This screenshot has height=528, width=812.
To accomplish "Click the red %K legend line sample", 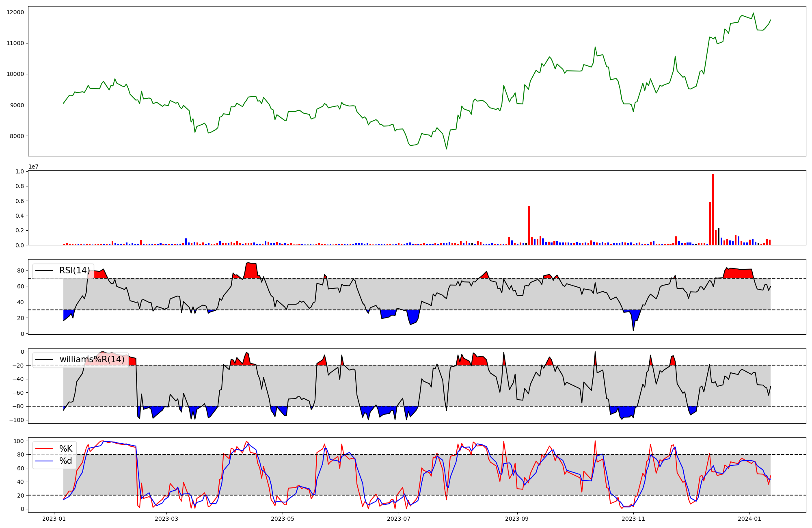I will (45, 448).
